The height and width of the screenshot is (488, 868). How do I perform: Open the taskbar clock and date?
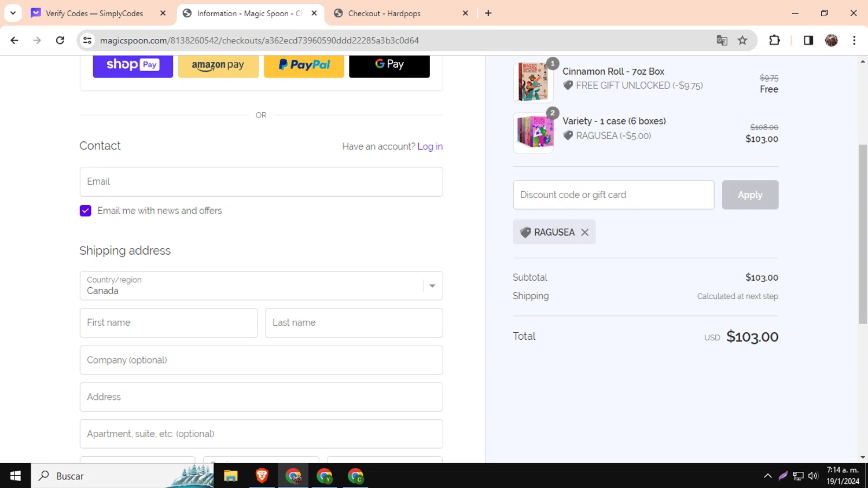(x=843, y=476)
